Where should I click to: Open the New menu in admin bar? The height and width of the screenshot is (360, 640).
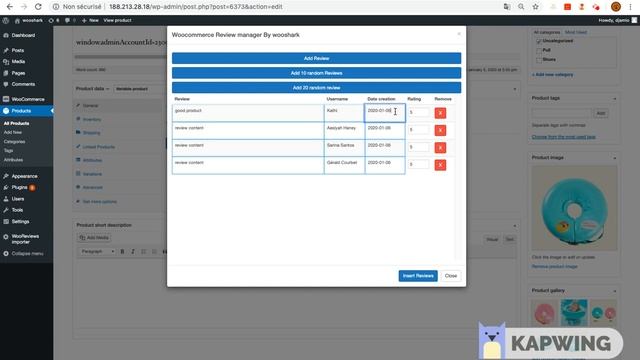pyautogui.click(x=90, y=20)
